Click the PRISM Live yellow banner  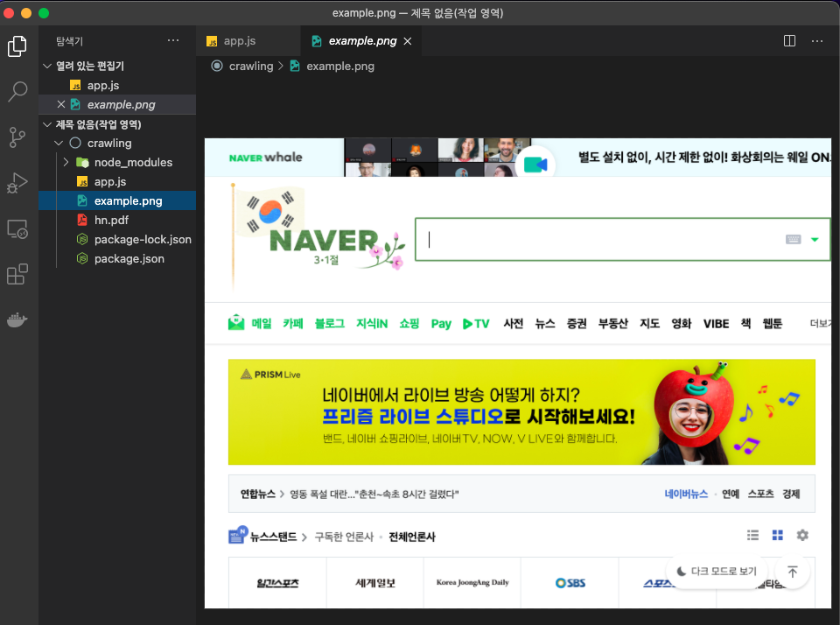click(521, 411)
